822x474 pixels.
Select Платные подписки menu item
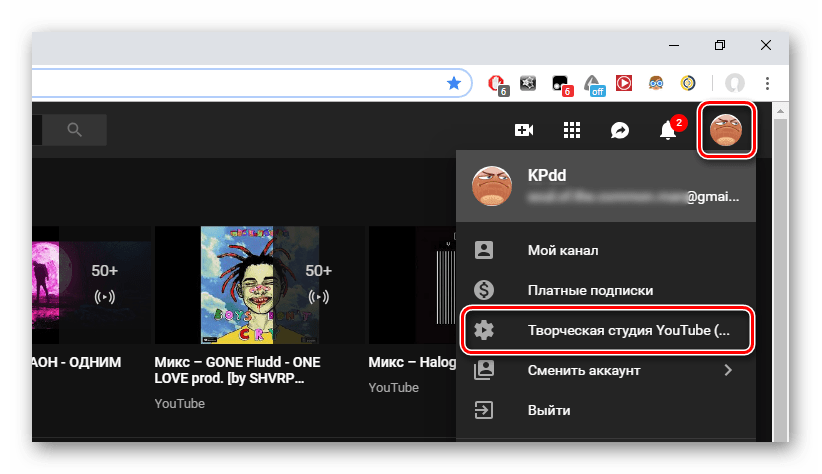pyautogui.click(x=590, y=290)
